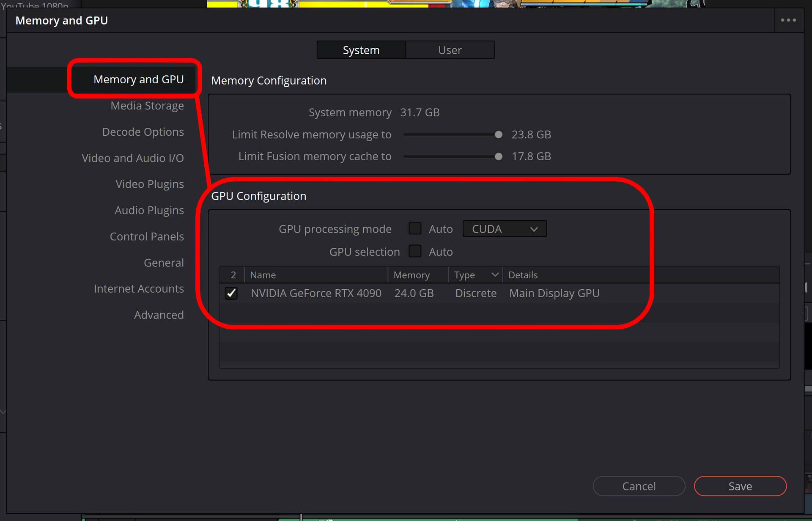Select the NVIDIA GeForce RTX 4090 name

click(316, 293)
